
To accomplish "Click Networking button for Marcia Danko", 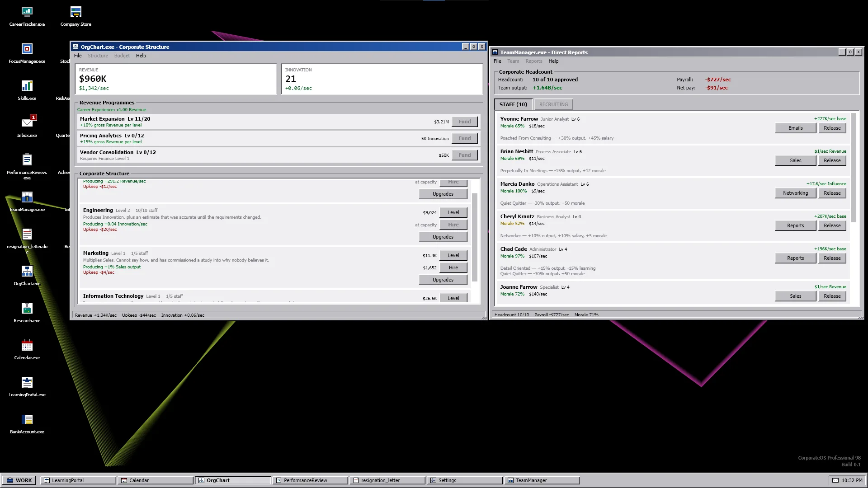I will click(795, 193).
